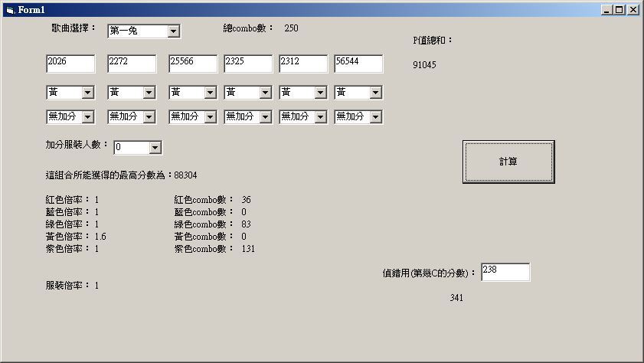Screen dimensions: 644x363
Task: Click the P值總和 value 91045
Action: [424, 65]
